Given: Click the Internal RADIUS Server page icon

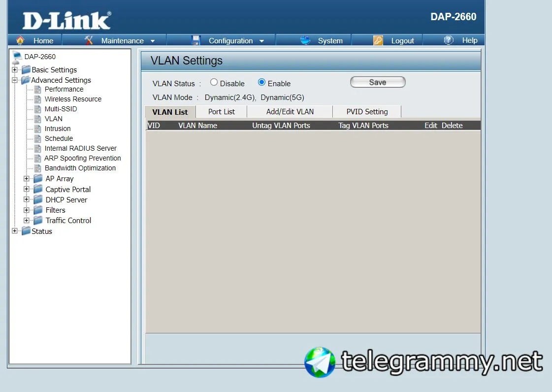Looking at the screenshot, I should (x=37, y=149).
